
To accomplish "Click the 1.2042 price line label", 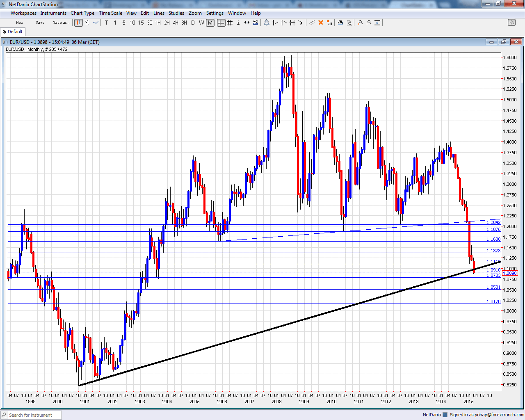I will [x=493, y=222].
